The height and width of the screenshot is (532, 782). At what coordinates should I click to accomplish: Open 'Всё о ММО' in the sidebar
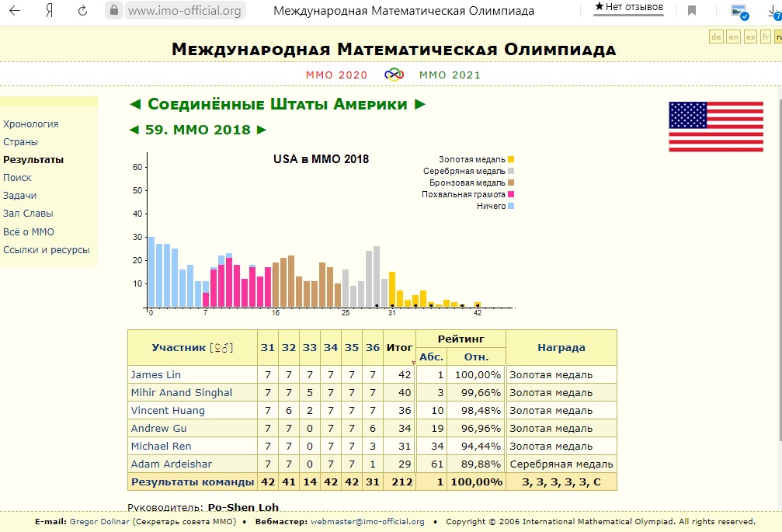[29, 232]
